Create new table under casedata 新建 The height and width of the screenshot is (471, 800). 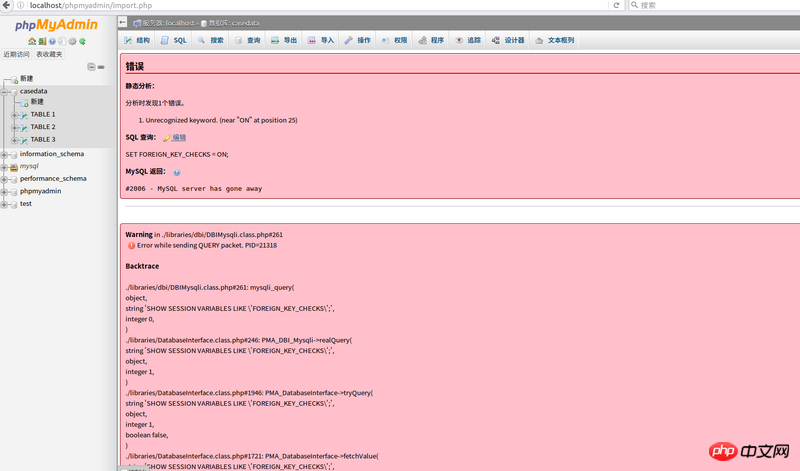point(37,102)
